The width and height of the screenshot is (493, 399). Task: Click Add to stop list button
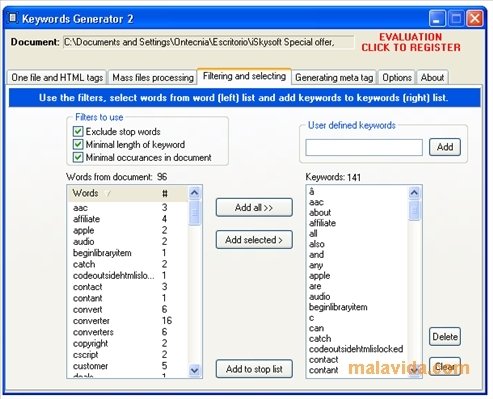click(254, 369)
